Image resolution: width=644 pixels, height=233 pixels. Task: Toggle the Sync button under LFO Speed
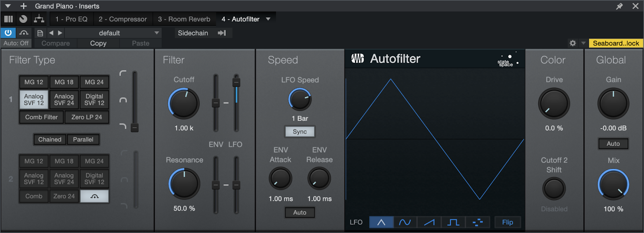[x=300, y=132]
